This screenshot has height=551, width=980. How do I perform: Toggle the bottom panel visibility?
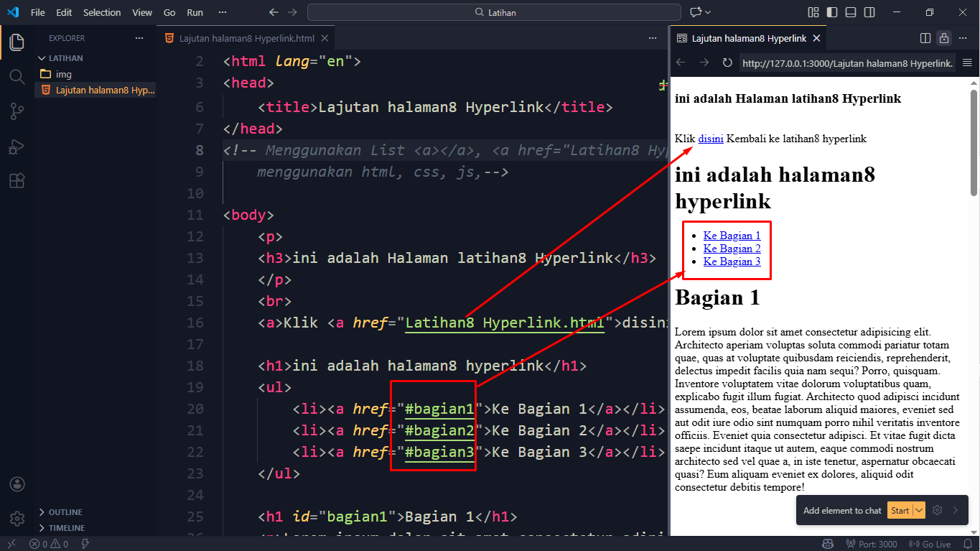pyautogui.click(x=850, y=12)
